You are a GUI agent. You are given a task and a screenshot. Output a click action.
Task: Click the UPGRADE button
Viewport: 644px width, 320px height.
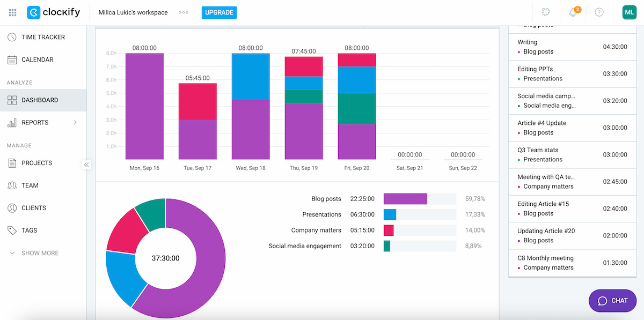tap(219, 12)
